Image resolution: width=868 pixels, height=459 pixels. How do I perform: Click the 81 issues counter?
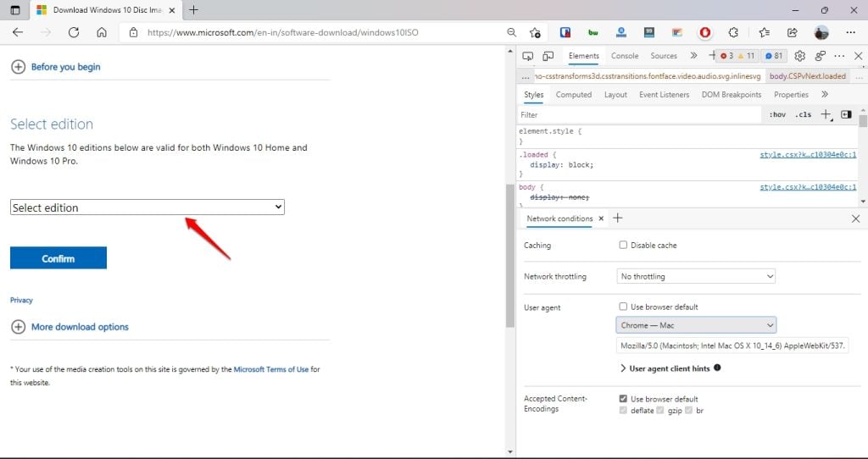[773, 56]
